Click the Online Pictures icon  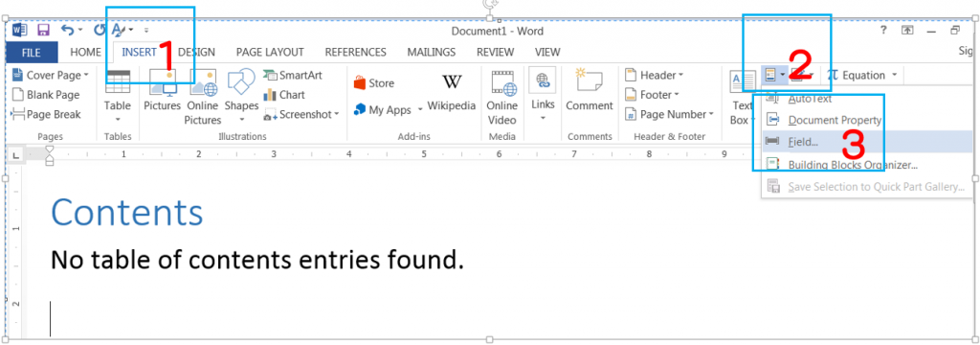click(203, 82)
